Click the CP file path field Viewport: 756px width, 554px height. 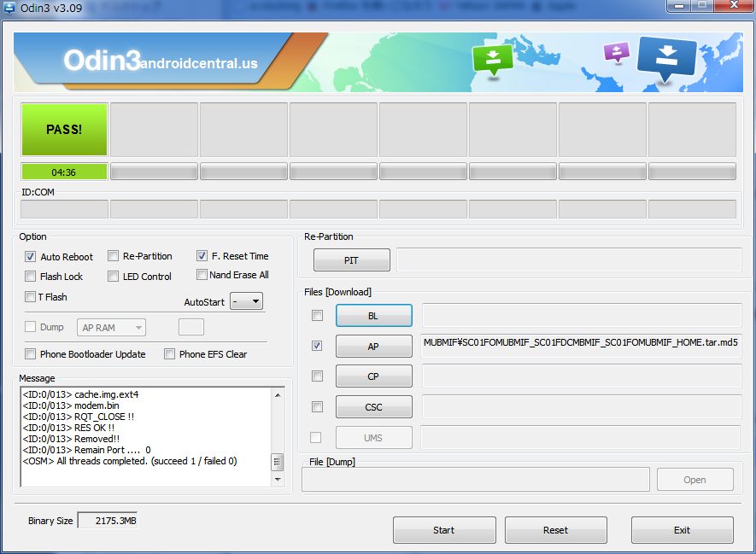point(581,376)
